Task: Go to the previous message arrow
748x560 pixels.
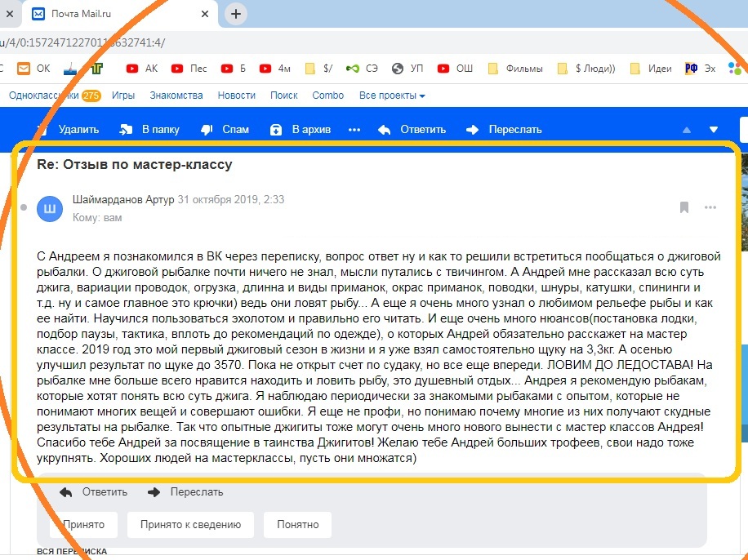Action: (687, 130)
